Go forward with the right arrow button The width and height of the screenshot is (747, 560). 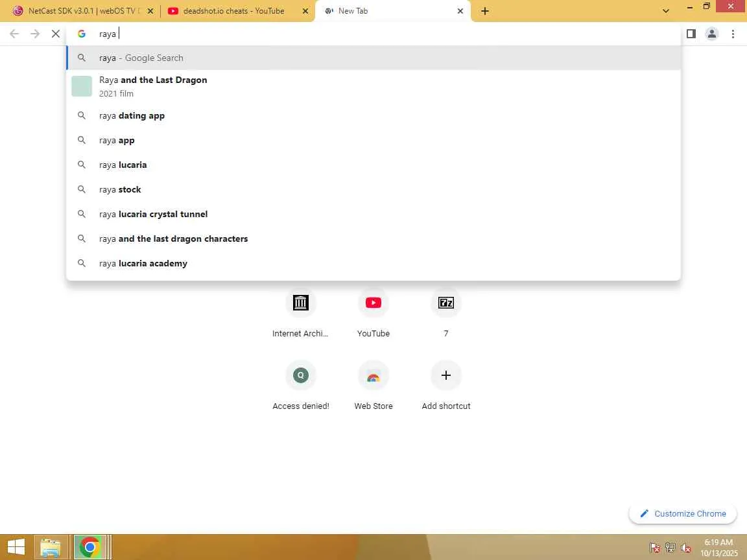pyautogui.click(x=35, y=34)
